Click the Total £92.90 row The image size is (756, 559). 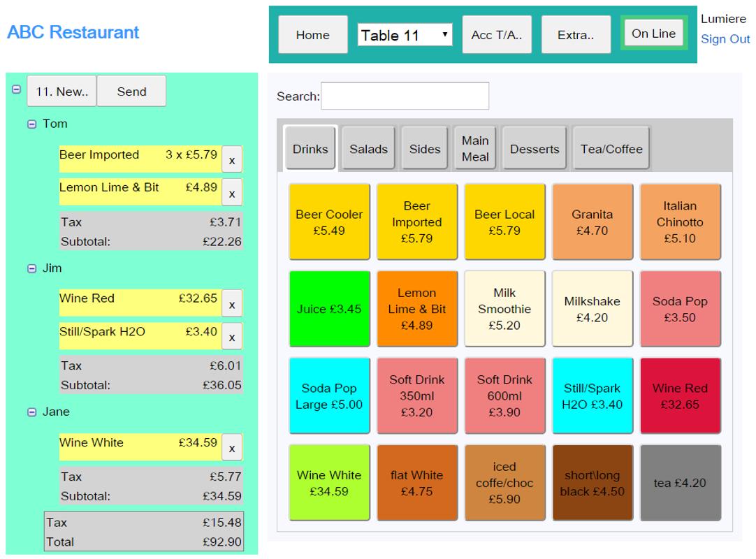point(144,542)
